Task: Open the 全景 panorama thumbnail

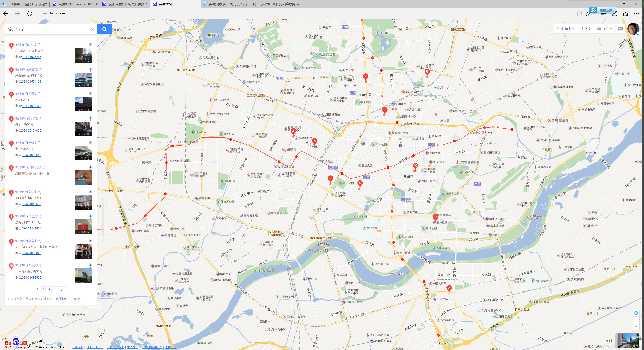Action: [x=627, y=341]
